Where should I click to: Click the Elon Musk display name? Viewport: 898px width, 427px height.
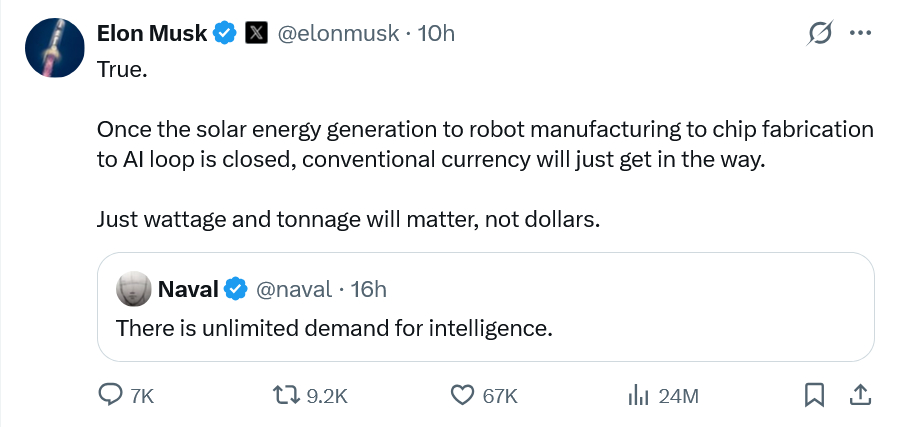point(152,33)
